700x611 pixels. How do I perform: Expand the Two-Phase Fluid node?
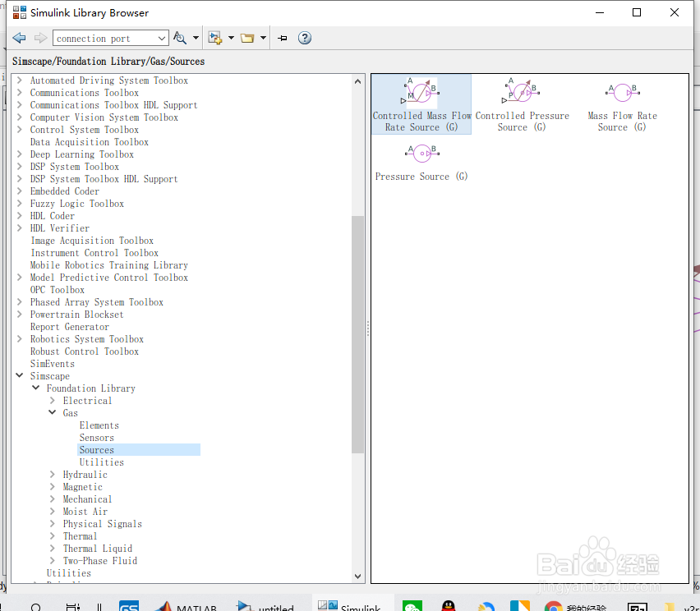tap(53, 560)
